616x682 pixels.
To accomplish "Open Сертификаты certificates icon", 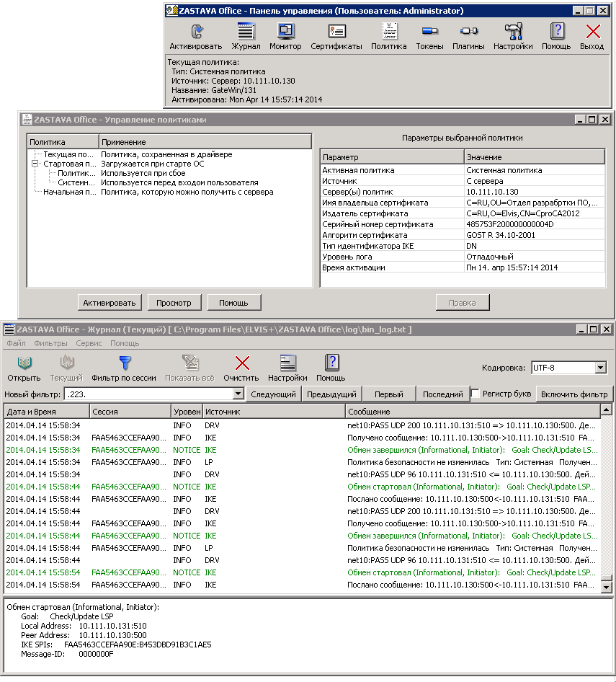I will [336, 32].
